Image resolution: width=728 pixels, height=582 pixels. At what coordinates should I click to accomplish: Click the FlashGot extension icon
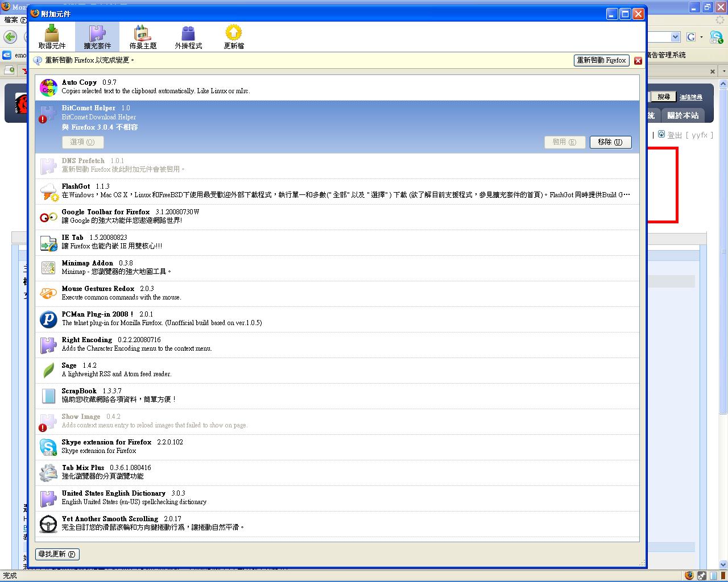click(48, 191)
